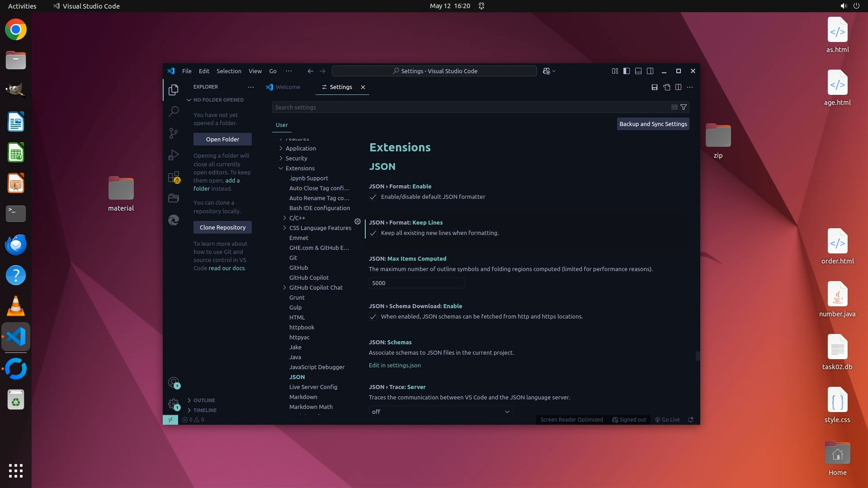
Task: Click the filter settings funnel icon
Action: coord(684,108)
